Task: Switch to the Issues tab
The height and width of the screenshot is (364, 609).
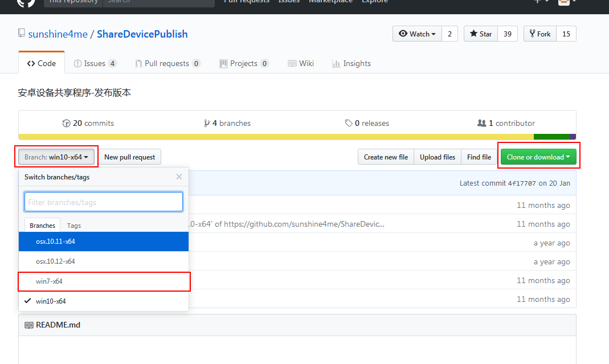Action: pyautogui.click(x=95, y=63)
